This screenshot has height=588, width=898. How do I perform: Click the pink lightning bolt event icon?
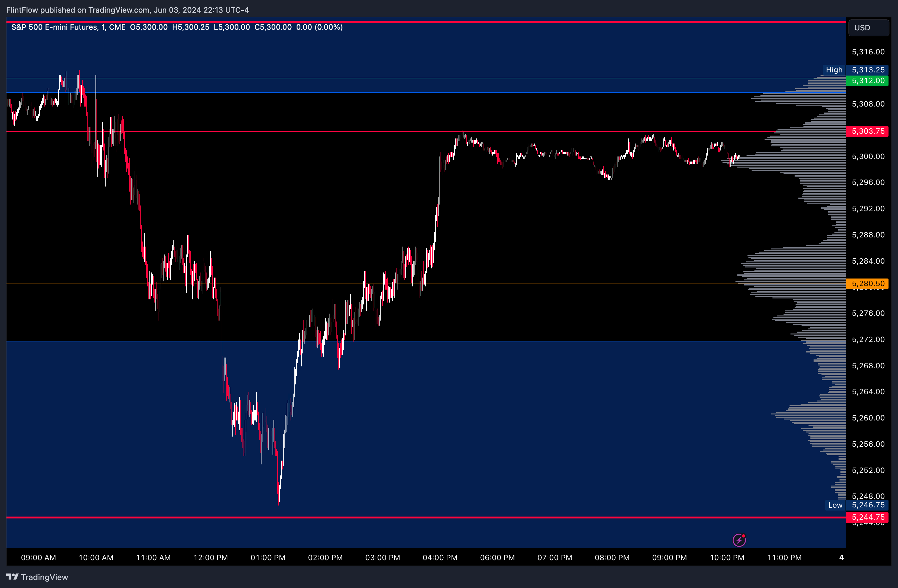[x=739, y=540]
